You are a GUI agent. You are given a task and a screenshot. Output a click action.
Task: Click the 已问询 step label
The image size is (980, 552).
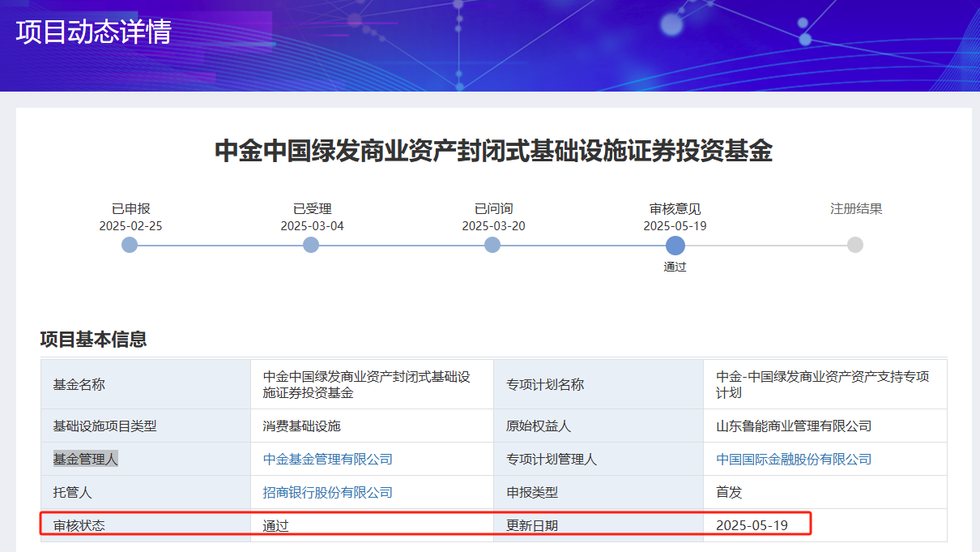coord(493,209)
